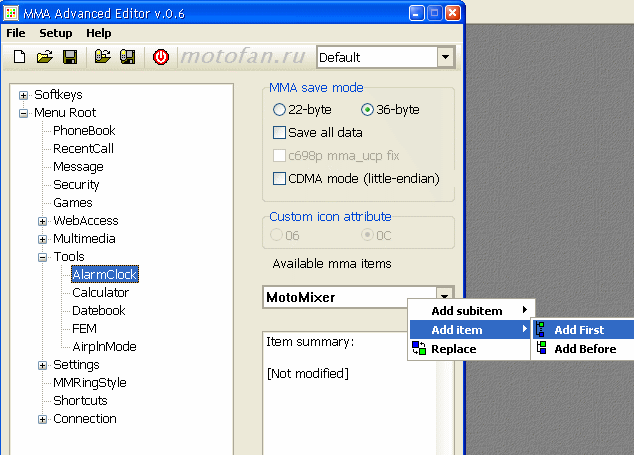Image resolution: width=634 pixels, height=455 pixels.
Task: Expand the WebAccess tree node
Action: click(42, 221)
